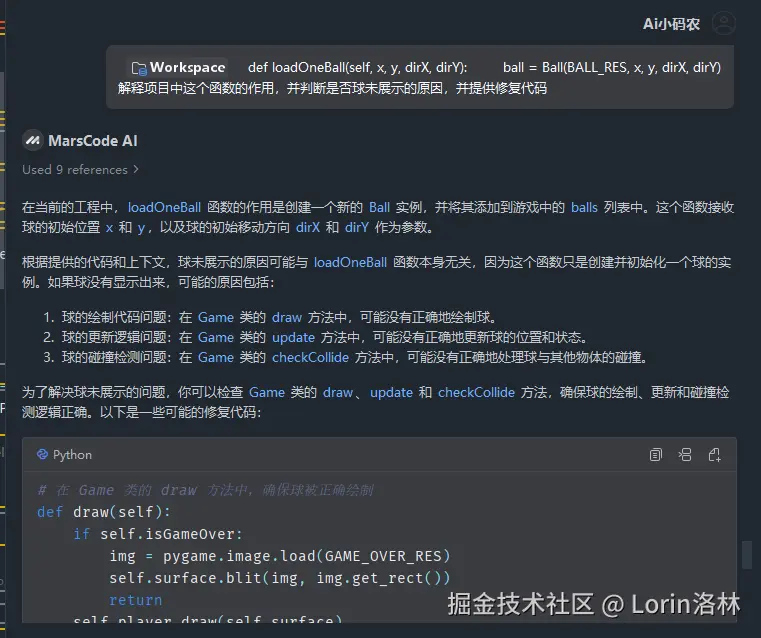Click the dirX reference link
Viewport: 761px width, 638px height.
[308, 228]
